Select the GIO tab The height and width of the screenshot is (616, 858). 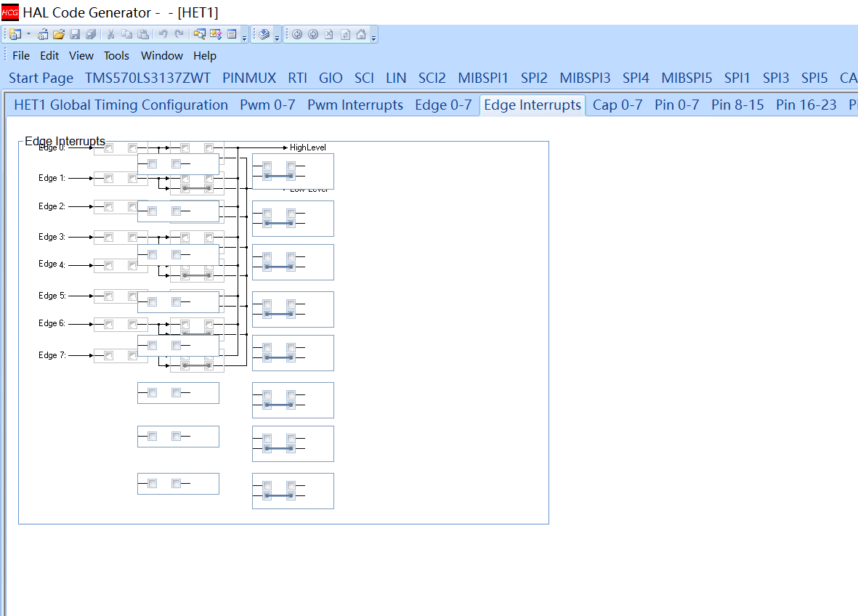(331, 78)
